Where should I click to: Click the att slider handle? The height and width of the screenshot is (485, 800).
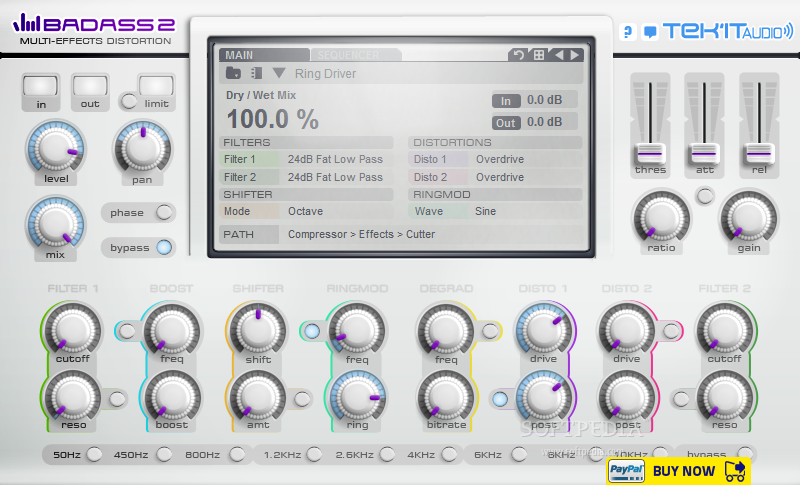(x=704, y=154)
